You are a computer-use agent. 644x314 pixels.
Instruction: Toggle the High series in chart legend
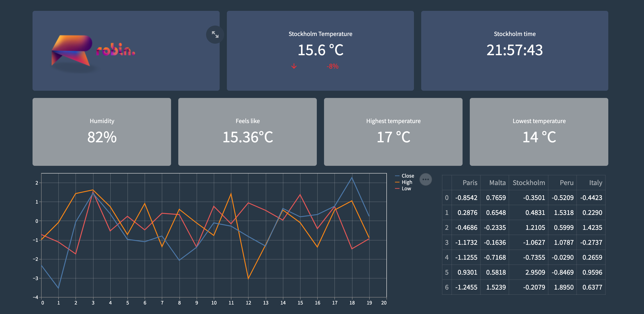(x=407, y=182)
